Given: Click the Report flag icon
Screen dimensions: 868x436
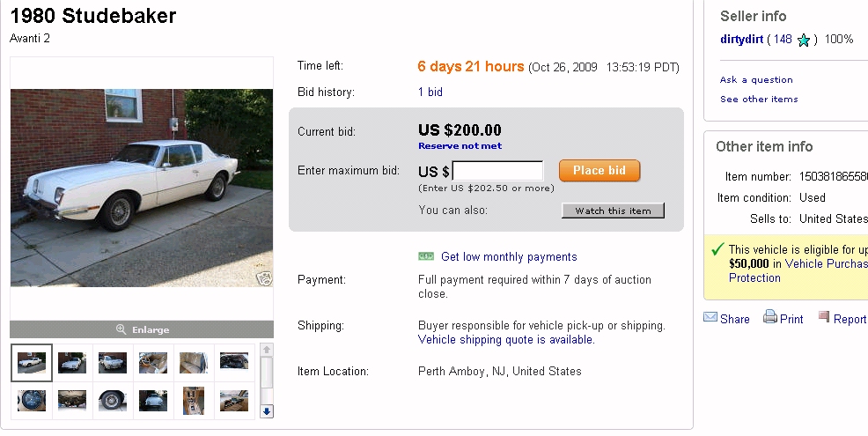Looking at the screenshot, I should [824, 317].
